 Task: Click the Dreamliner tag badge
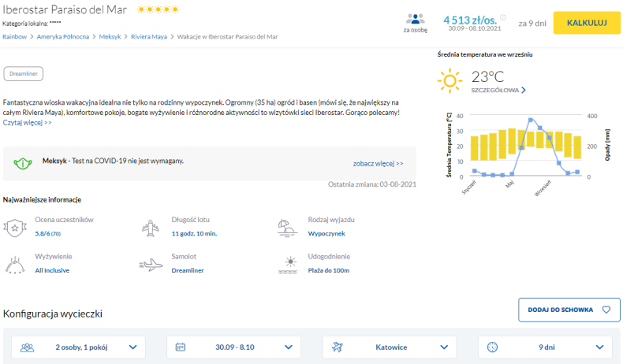click(x=24, y=74)
